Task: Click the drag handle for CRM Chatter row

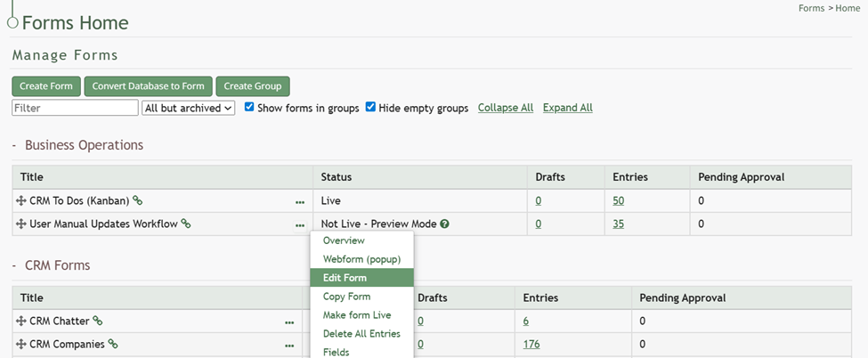Action: 21,321
